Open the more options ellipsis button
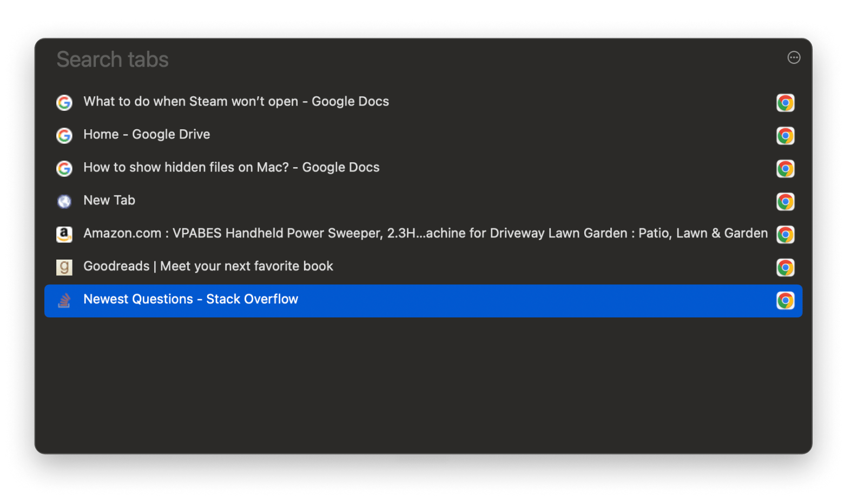This screenshot has height=504, width=844. point(793,58)
